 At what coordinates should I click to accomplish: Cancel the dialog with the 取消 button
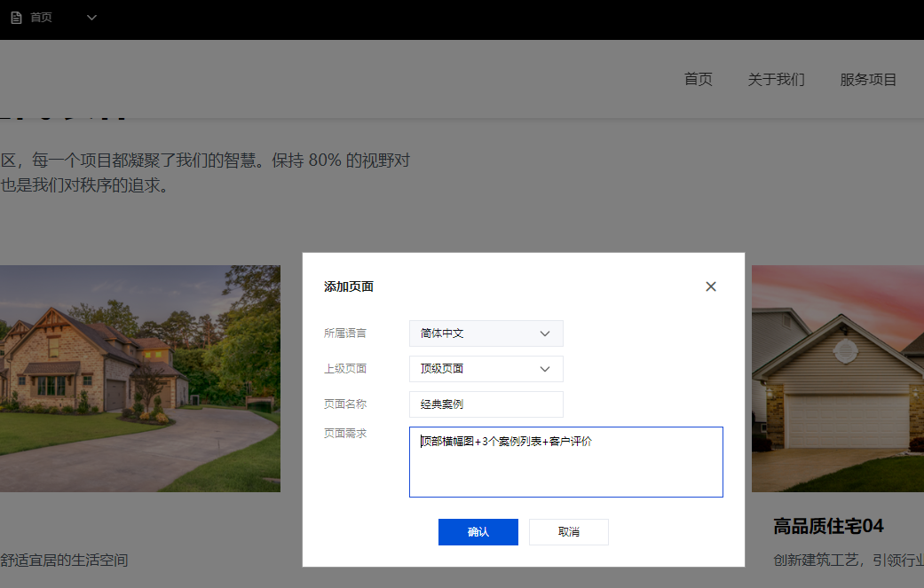[x=568, y=531]
